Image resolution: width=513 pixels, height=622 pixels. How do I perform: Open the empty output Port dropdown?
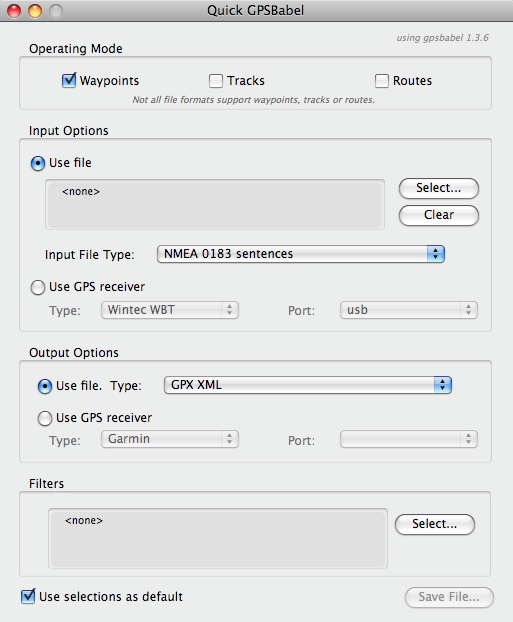coord(409,439)
